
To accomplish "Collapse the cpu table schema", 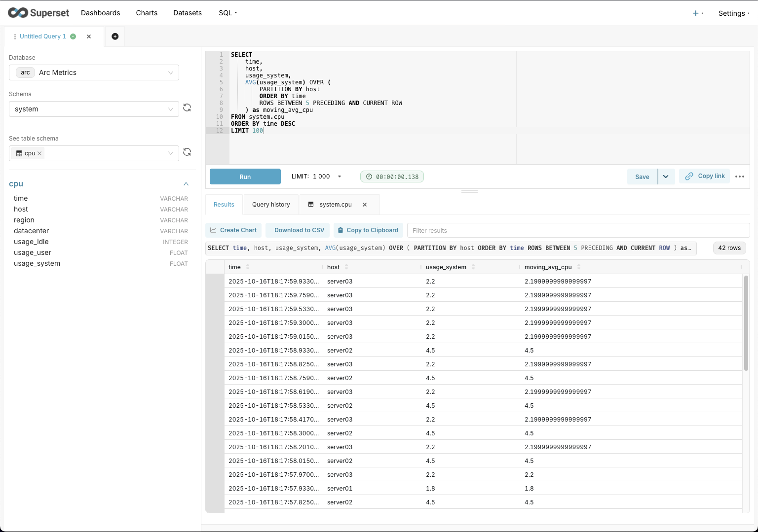I will (186, 184).
